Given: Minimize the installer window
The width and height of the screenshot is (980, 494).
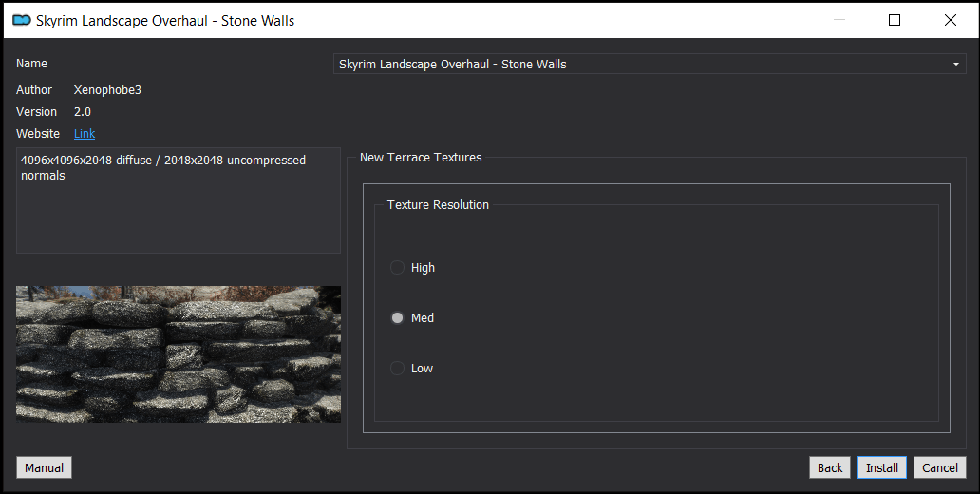Looking at the screenshot, I should 839,20.
